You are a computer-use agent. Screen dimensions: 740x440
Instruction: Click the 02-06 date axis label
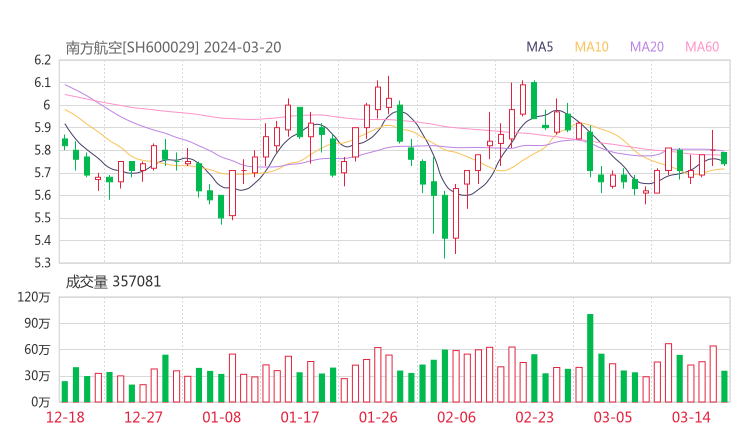(x=456, y=417)
